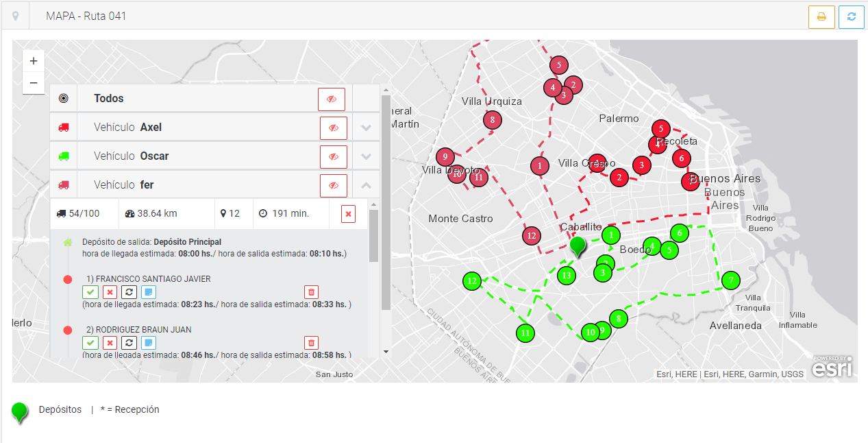Zoom out on the map

click(x=34, y=83)
